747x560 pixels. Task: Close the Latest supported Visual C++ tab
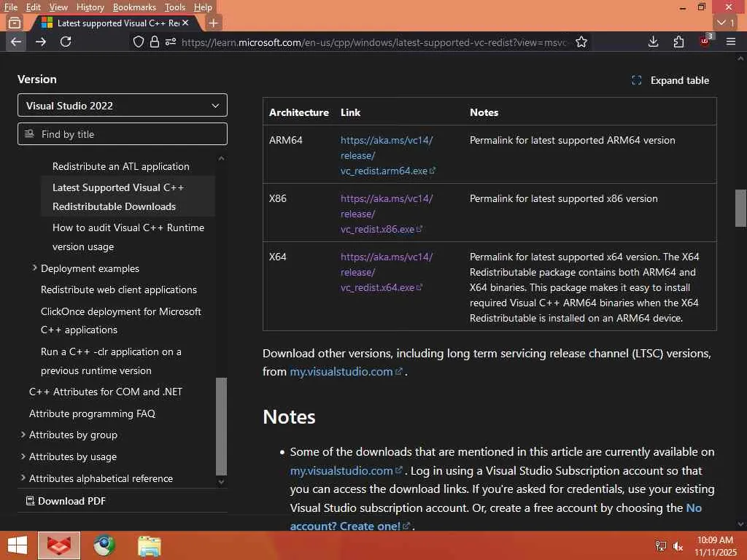click(185, 23)
